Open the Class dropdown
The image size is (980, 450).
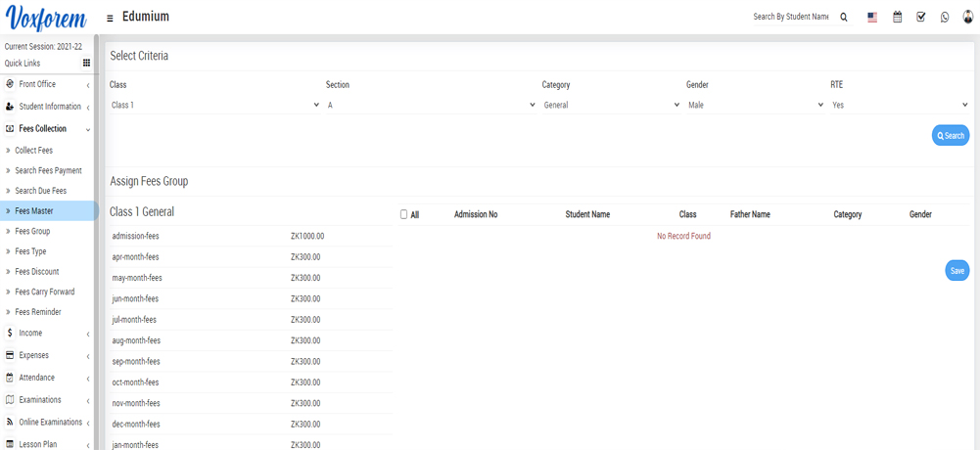pos(214,105)
